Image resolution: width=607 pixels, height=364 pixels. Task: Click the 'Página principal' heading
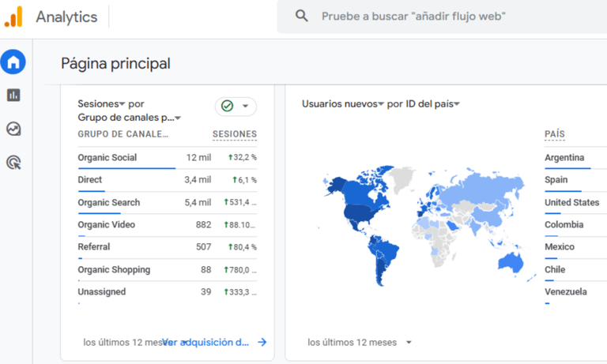(115, 63)
